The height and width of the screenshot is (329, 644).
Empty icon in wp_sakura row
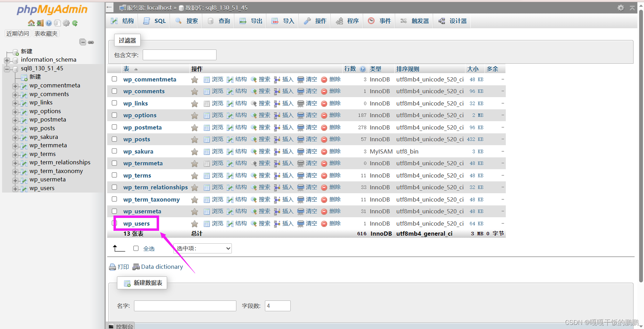(301, 152)
